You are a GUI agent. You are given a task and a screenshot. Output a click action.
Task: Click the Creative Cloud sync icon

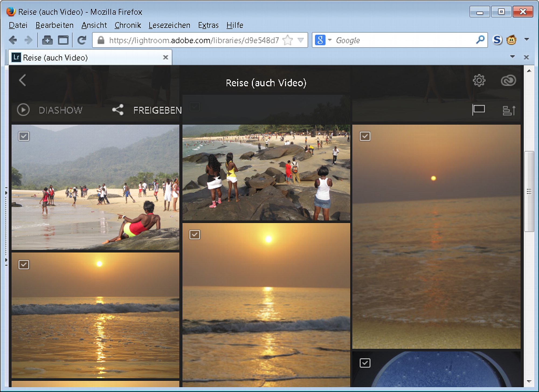click(508, 80)
